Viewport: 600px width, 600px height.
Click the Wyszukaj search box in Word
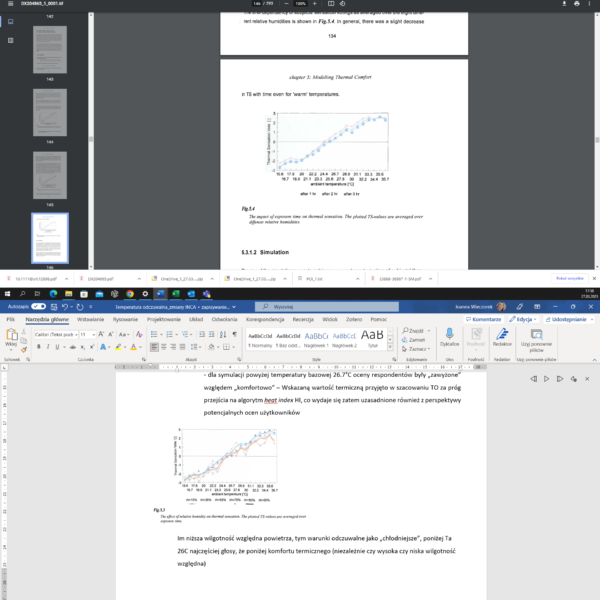click(x=327, y=307)
